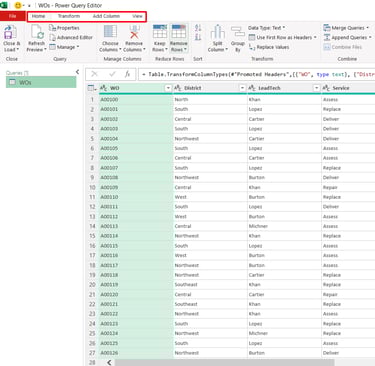Image resolution: width=375 pixels, height=366 pixels.
Task: Select the WO column header
Action: (135, 88)
